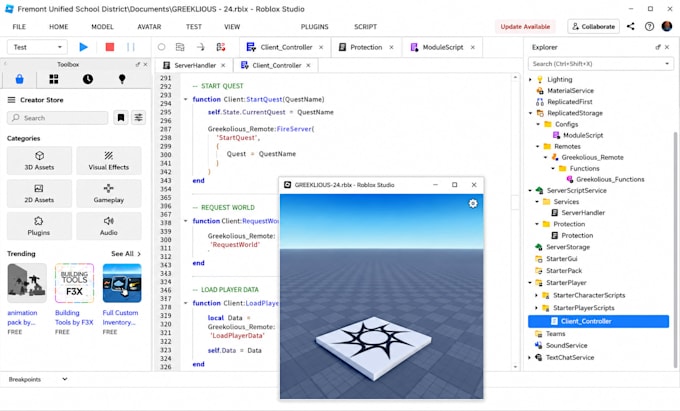
Task: Browse the 2D Assets category
Action: [39, 193]
